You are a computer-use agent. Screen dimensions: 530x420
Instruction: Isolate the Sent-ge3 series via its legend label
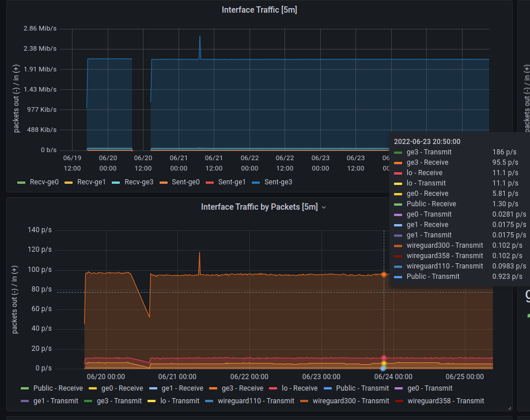(278, 182)
